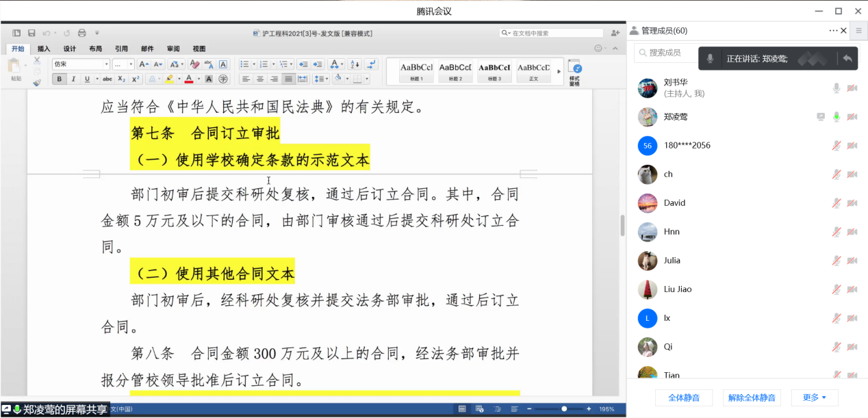Switch to the 插入 ribbon tab
The width and height of the screenshot is (868, 418).
44,49
